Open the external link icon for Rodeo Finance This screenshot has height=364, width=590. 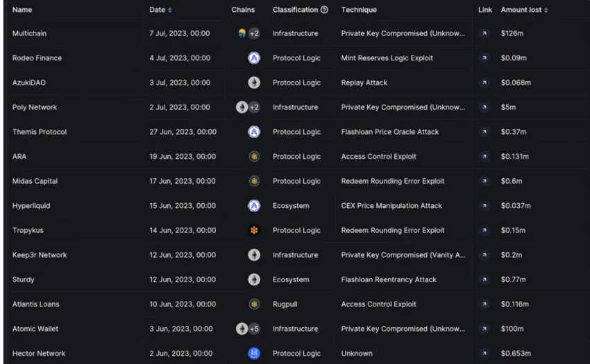click(x=484, y=58)
